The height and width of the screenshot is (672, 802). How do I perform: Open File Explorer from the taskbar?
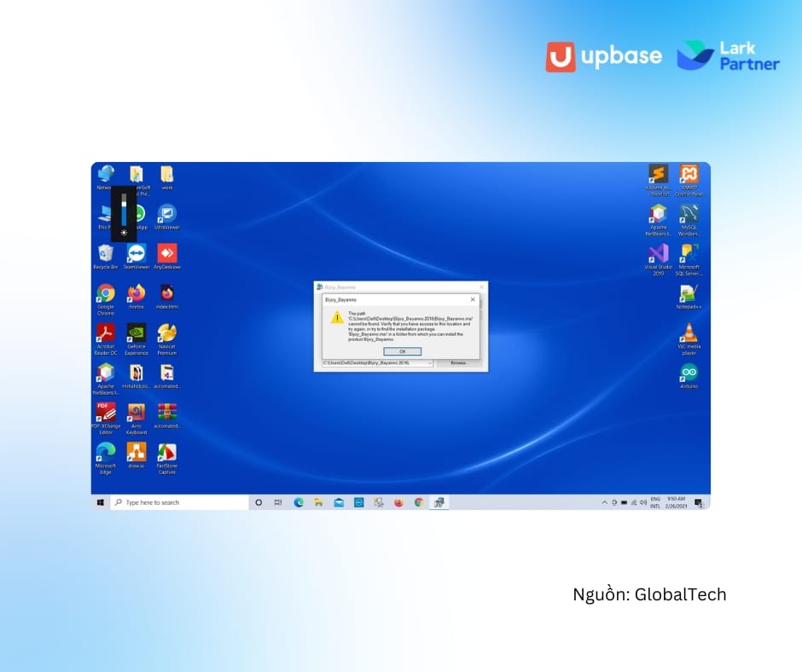318,502
